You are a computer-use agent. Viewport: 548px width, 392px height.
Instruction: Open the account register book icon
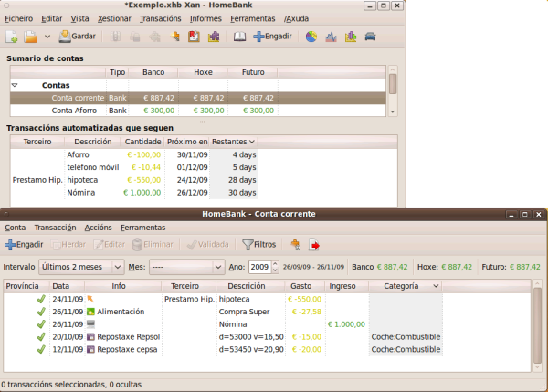[x=239, y=37]
